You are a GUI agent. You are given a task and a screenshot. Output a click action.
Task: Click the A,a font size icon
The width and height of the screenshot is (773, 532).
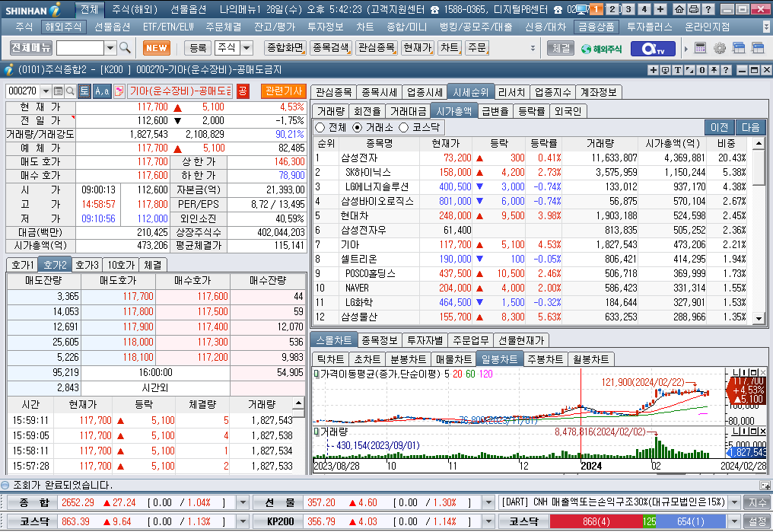(102, 91)
